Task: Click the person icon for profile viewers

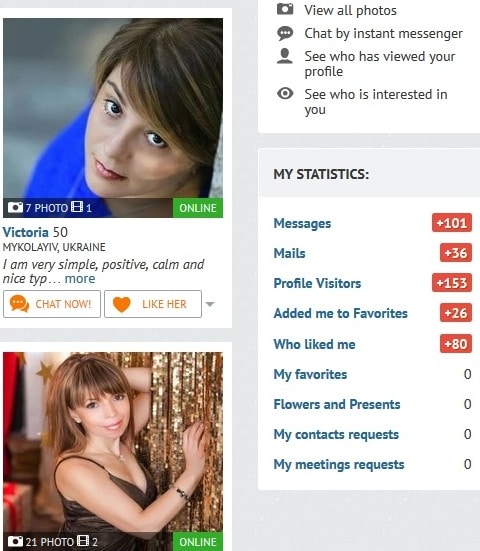Action: pos(285,56)
